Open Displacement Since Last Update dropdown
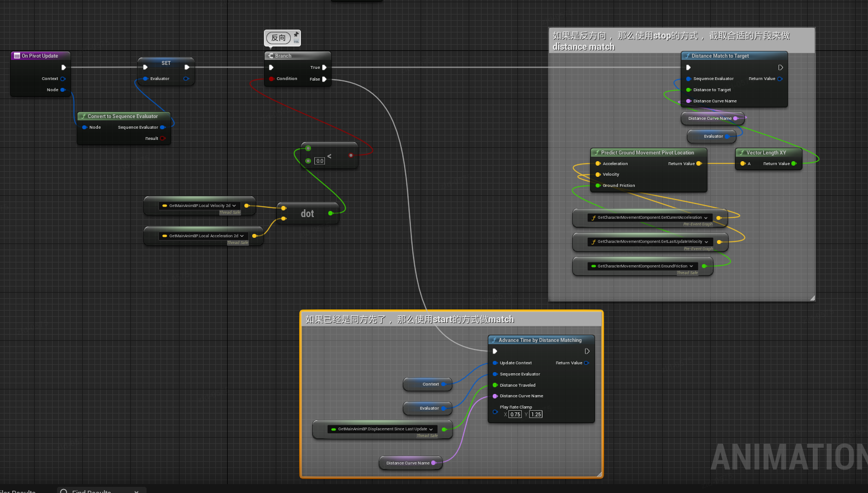 pos(431,429)
